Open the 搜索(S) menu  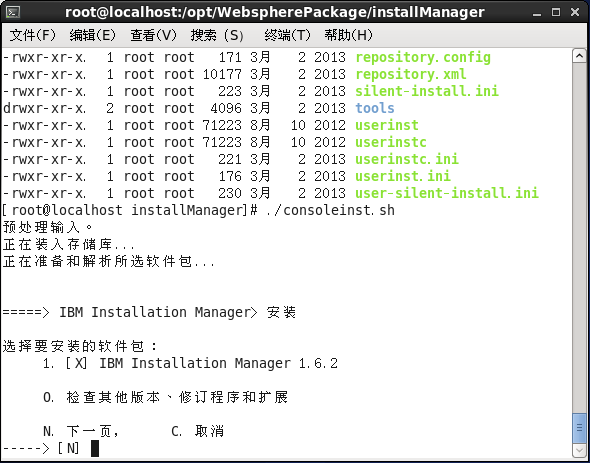(217, 35)
